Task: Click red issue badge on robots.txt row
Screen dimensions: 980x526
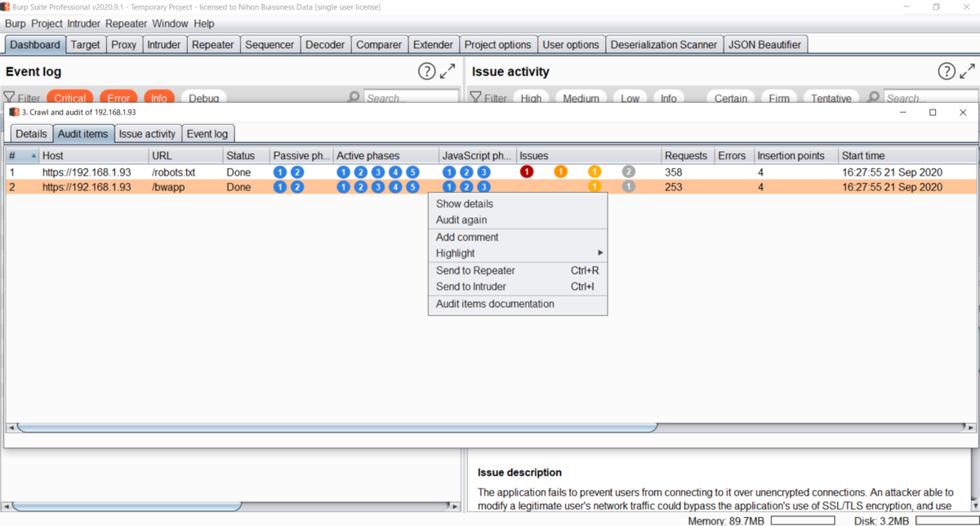Action: pyautogui.click(x=527, y=172)
